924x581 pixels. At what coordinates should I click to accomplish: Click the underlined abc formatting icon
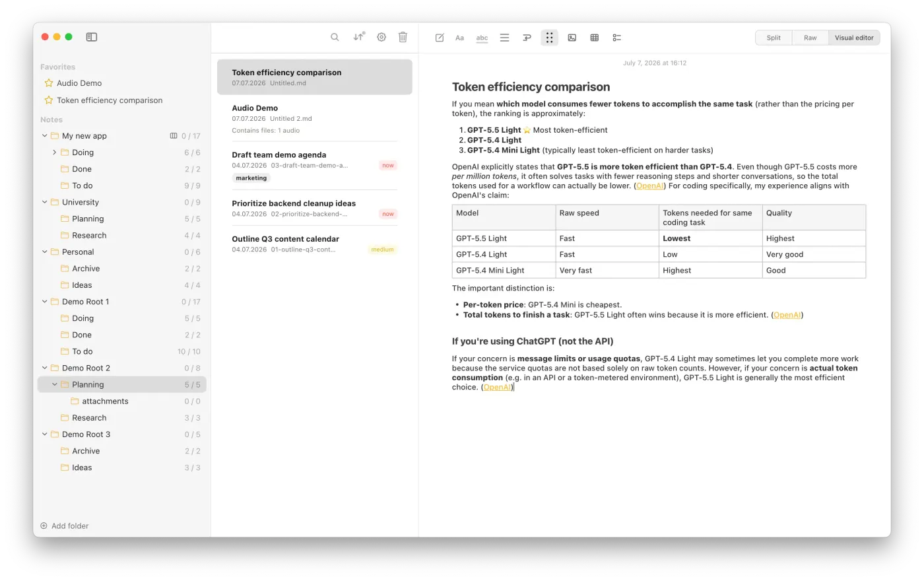click(x=482, y=38)
